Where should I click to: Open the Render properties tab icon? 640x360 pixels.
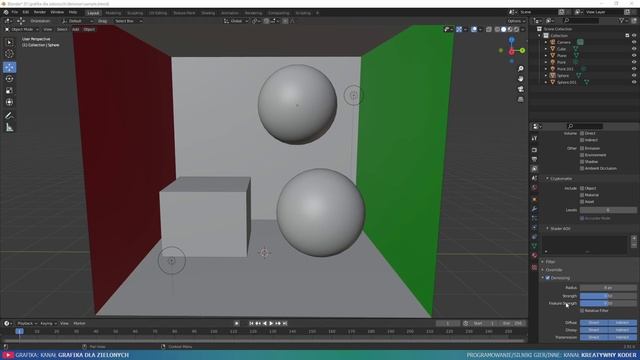pos(534,150)
